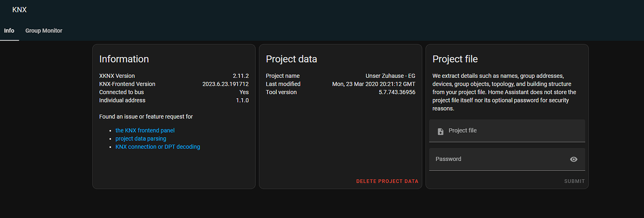Switch to the Info tab
The width and height of the screenshot is (644, 218).
click(x=9, y=31)
